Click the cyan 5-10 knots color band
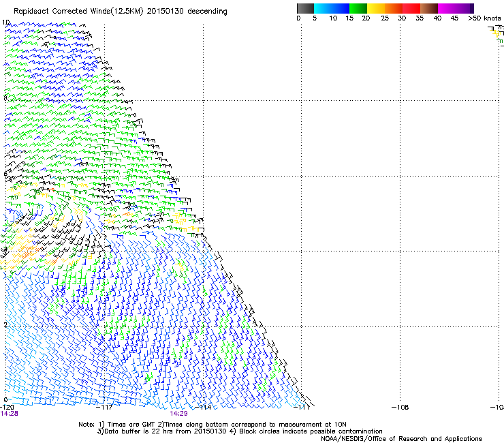The height and width of the screenshot is (443, 504). (323, 8)
